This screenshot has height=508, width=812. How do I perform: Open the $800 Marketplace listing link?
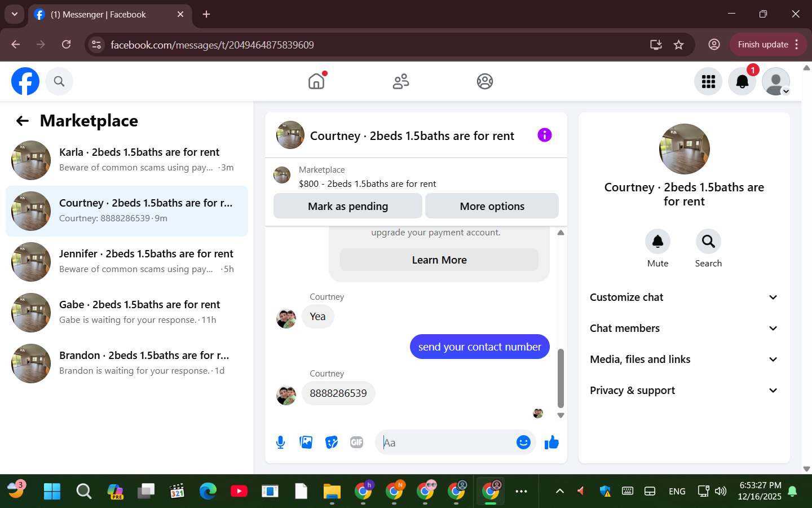367,184
